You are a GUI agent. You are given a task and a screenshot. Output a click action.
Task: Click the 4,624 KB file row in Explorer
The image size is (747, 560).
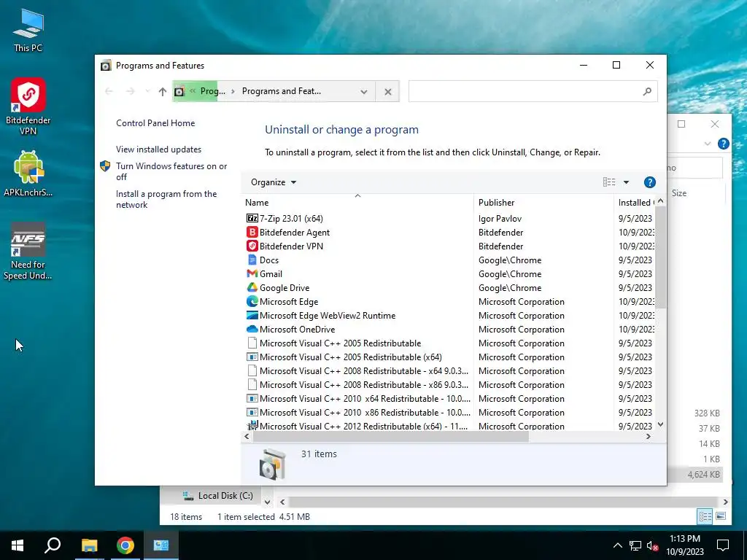tap(695, 474)
